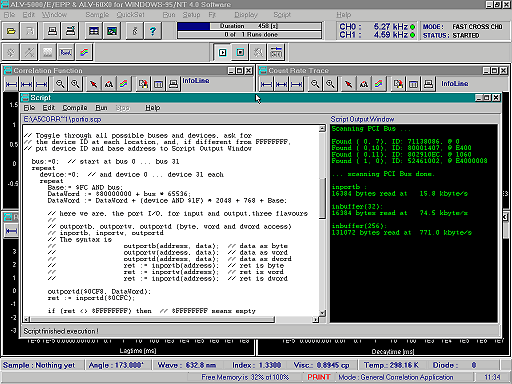
Task: Click colored curves icon in Correlation Function toolbar
Action: (x=123, y=84)
